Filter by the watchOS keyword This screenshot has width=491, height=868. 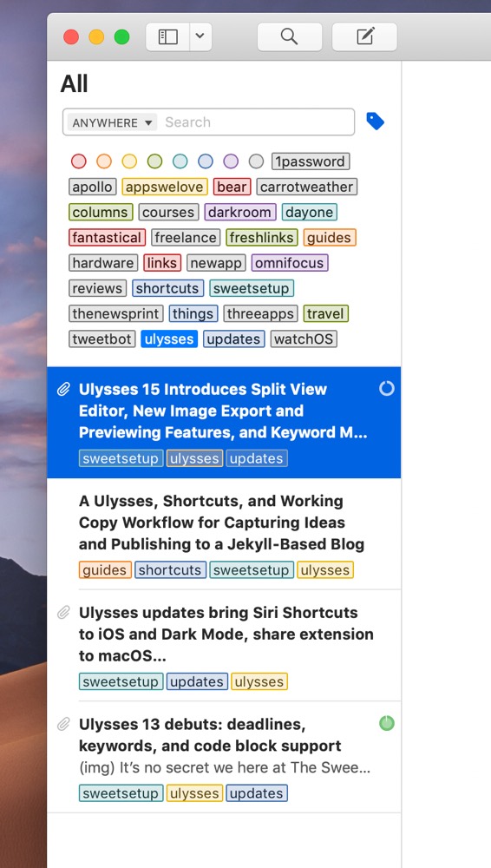(x=304, y=339)
